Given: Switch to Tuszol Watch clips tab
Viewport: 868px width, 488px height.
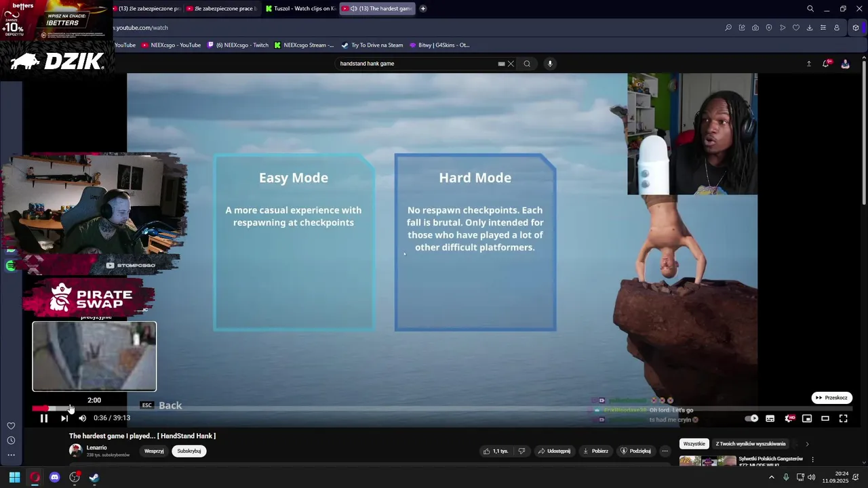Looking at the screenshot, I should click(x=300, y=9).
